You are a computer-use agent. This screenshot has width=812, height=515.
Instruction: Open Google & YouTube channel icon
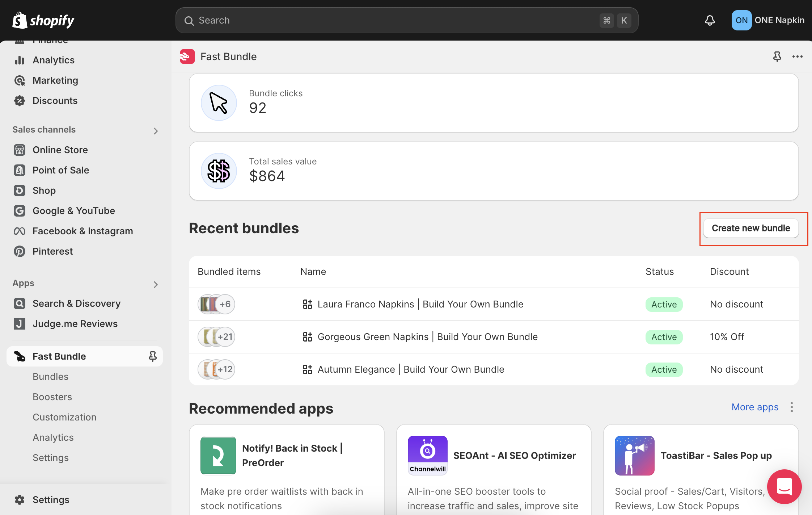pos(20,211)
